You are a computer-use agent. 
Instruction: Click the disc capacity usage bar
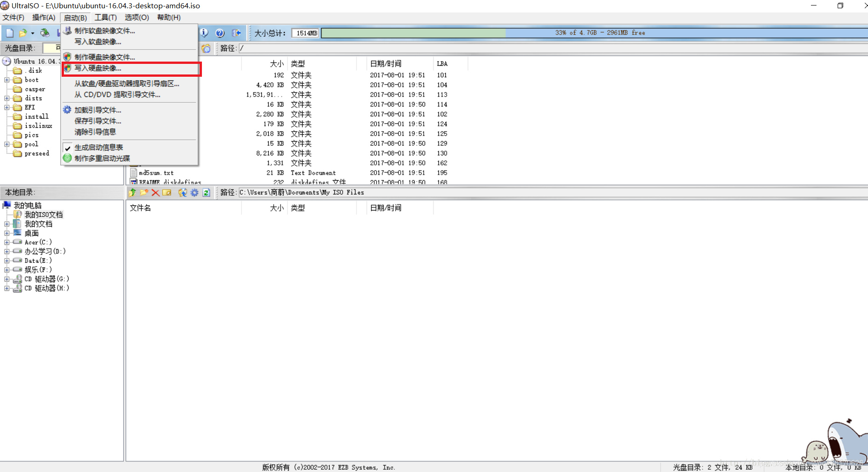(594, 33)
